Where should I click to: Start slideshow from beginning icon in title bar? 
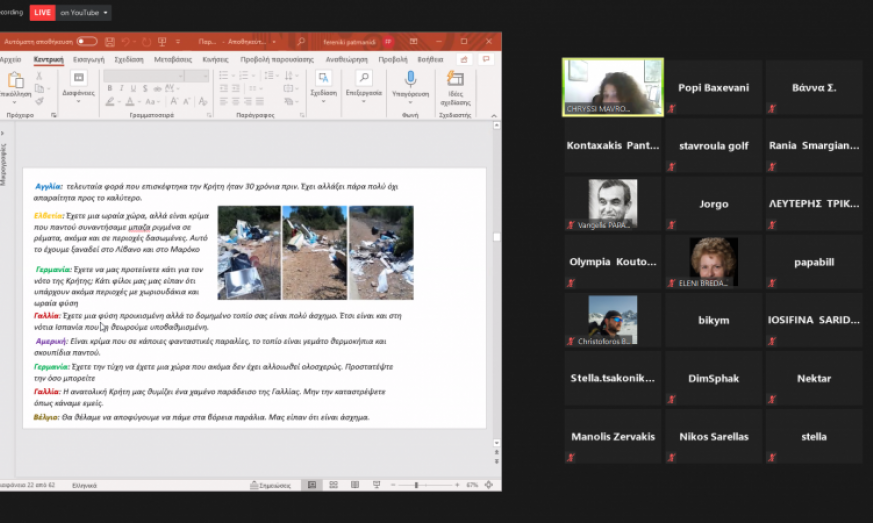162,42
